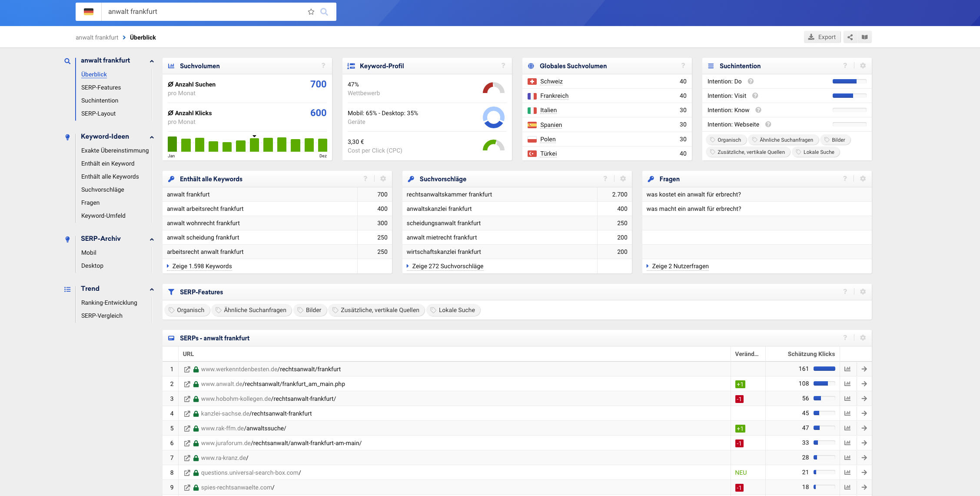Click Organisch tag in Suchintention box
The height and width of the screenshot is (496, 980).
pos(726,140)
